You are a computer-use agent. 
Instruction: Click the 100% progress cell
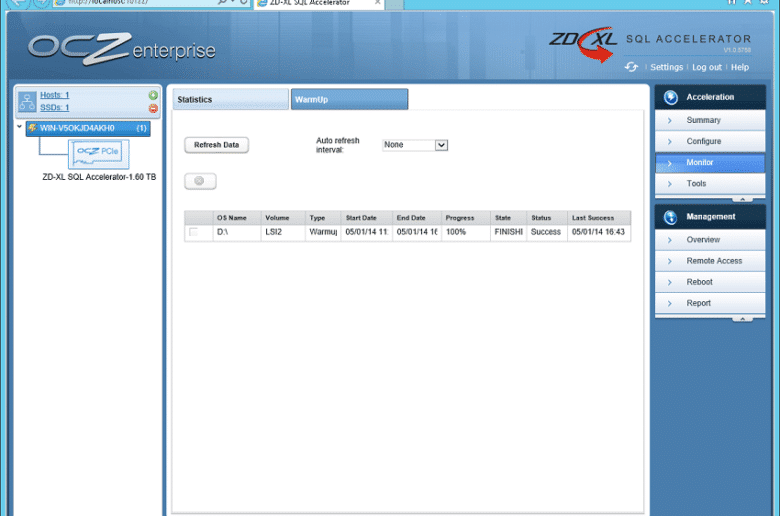point(466,232)
